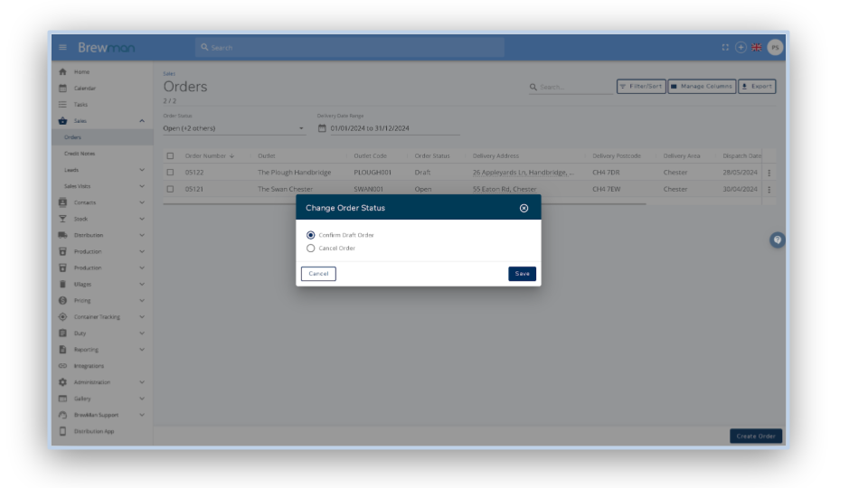The height and width of the screenshot is (488, 868).
Task: Toggle fullscreen mode icon
Action: [x=725, y=48]
